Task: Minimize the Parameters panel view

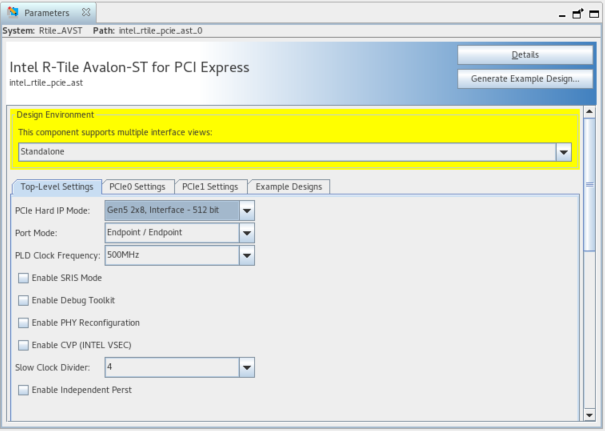Action: (562, 15)
